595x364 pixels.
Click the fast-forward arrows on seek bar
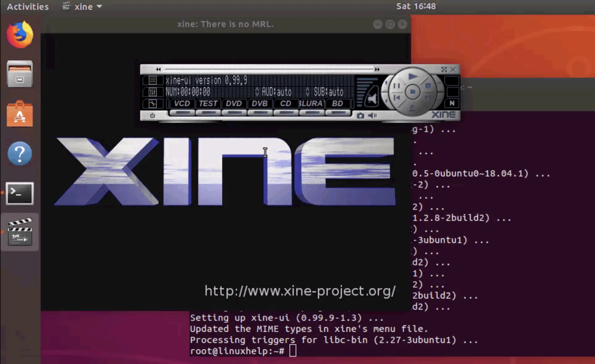[x=377, y=69]
